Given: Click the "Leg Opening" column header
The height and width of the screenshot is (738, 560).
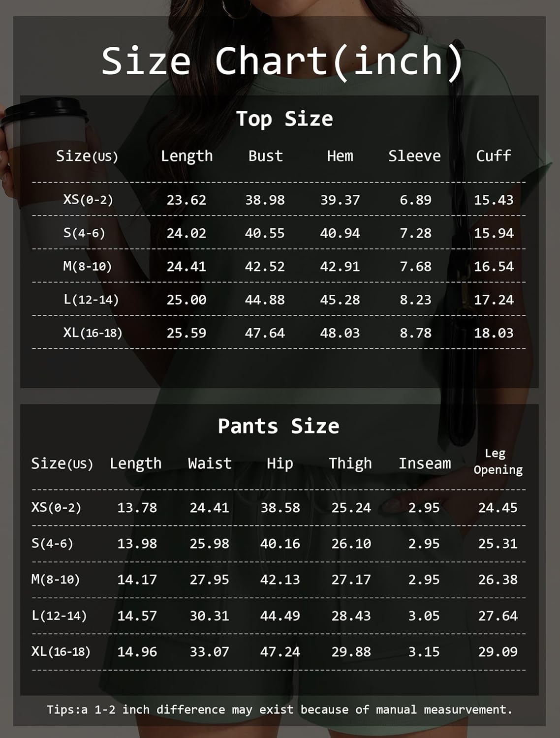Looking at the screenshot, I should (498, 461).
